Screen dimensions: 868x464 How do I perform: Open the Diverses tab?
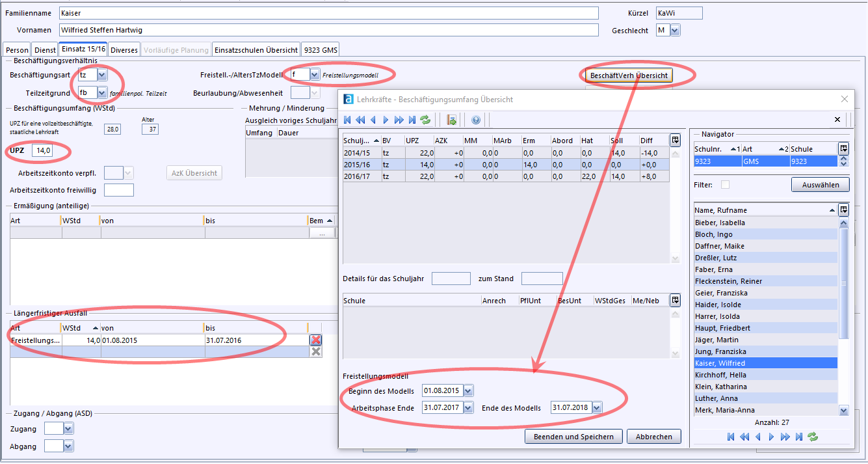pyautogui.click(x=124, y=50)
